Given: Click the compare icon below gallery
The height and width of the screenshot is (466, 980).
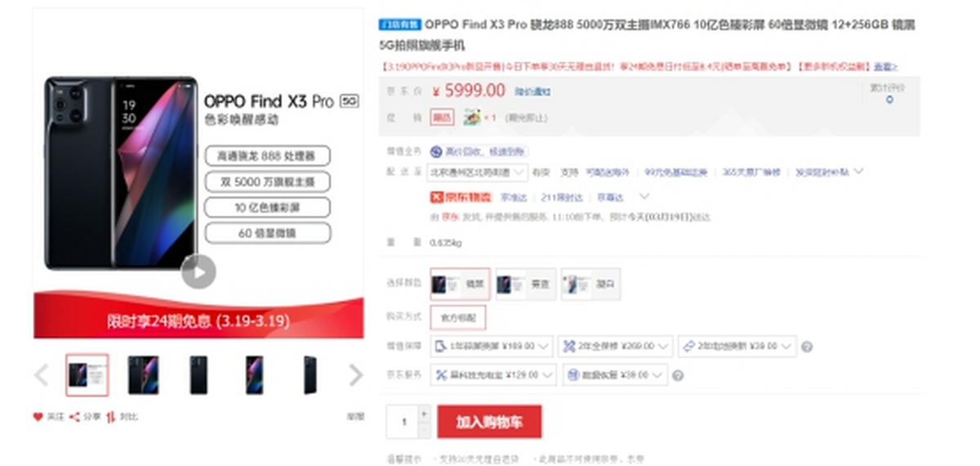Looking at the screenshot, I should coord(112,417).
